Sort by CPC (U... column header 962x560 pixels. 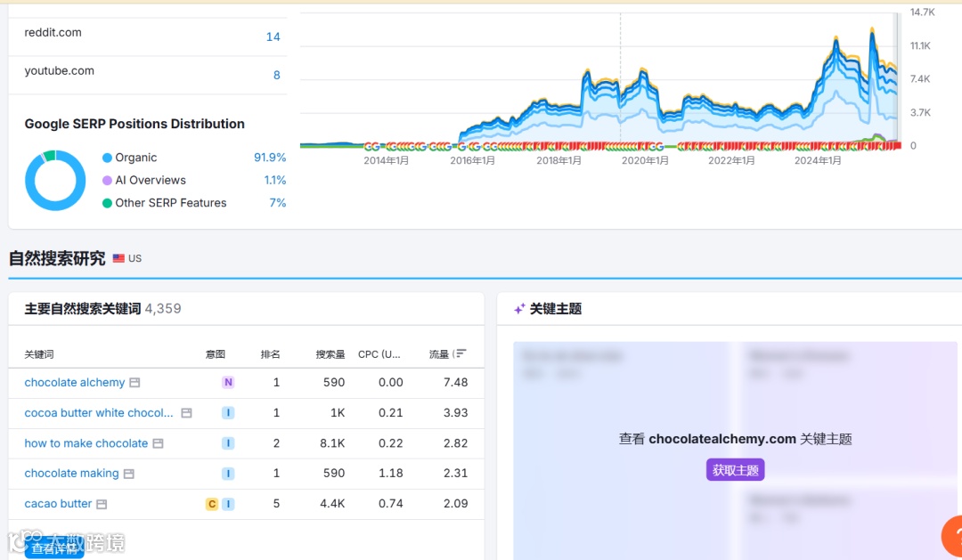[x=379, y=354]
